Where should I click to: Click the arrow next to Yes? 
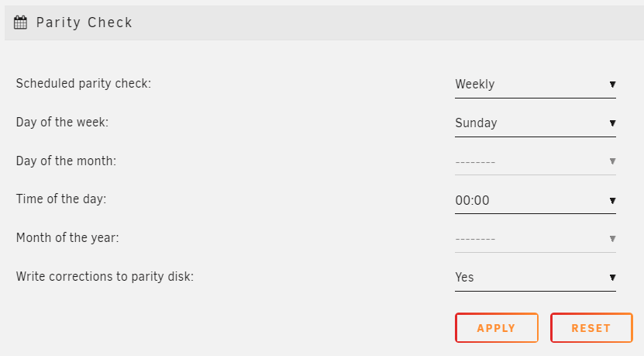(x=612, y=278)
